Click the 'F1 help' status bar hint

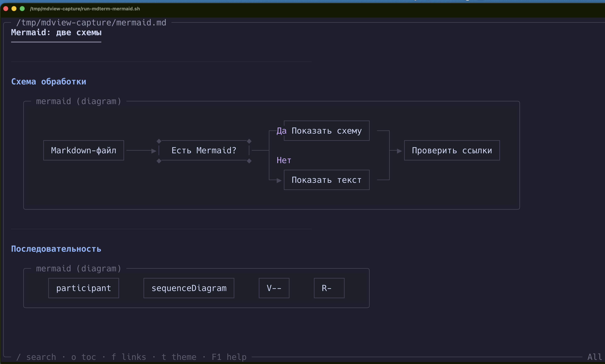[x=229, y=357]
